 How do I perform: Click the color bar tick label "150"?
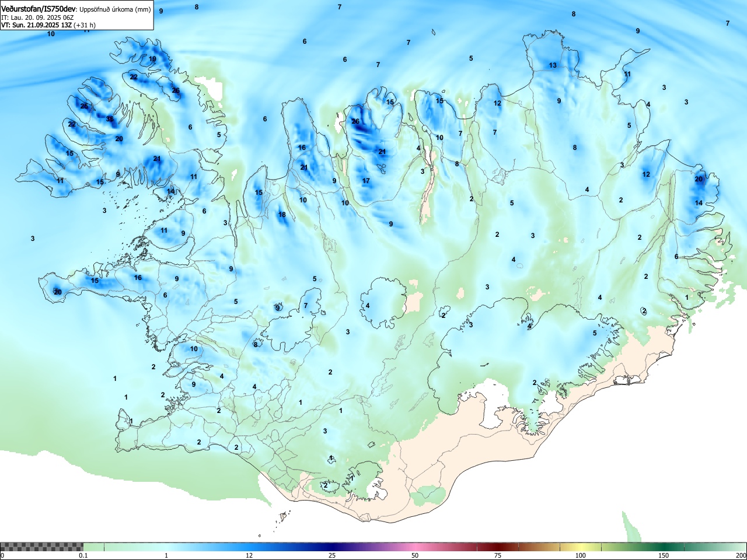(664, 555)
